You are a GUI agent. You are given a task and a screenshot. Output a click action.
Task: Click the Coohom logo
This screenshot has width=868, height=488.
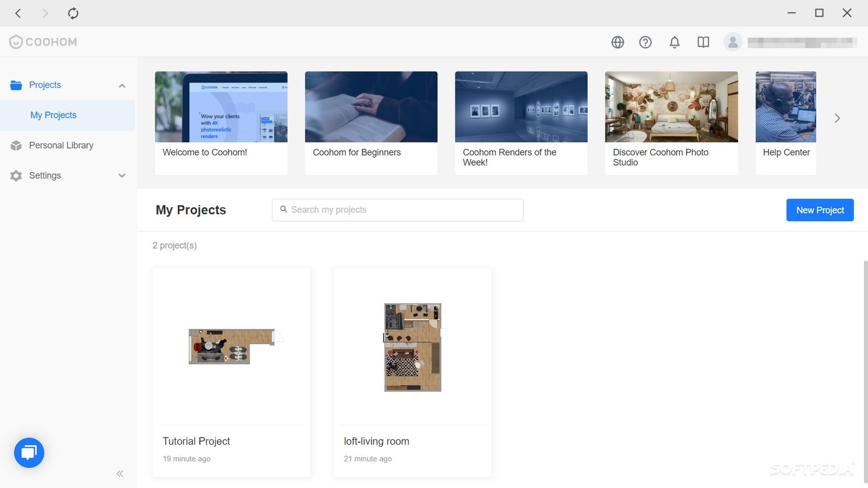(43, 42)
